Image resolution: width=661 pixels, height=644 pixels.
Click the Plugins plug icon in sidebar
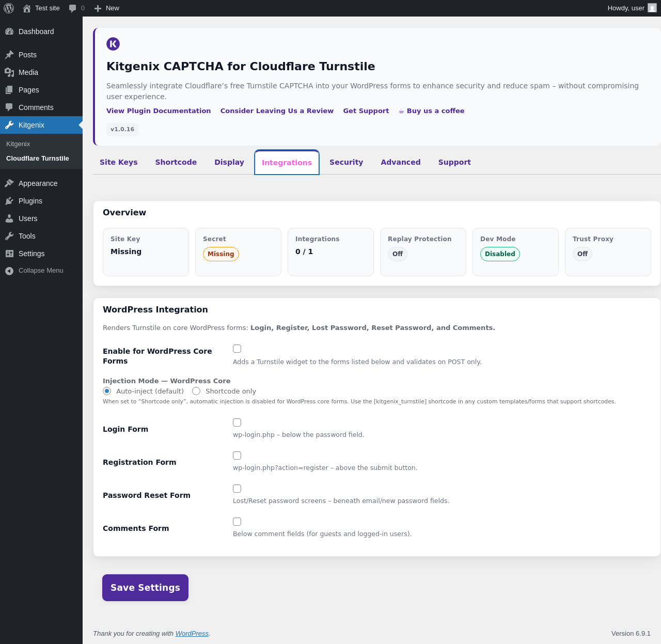(x=9, y=201)
